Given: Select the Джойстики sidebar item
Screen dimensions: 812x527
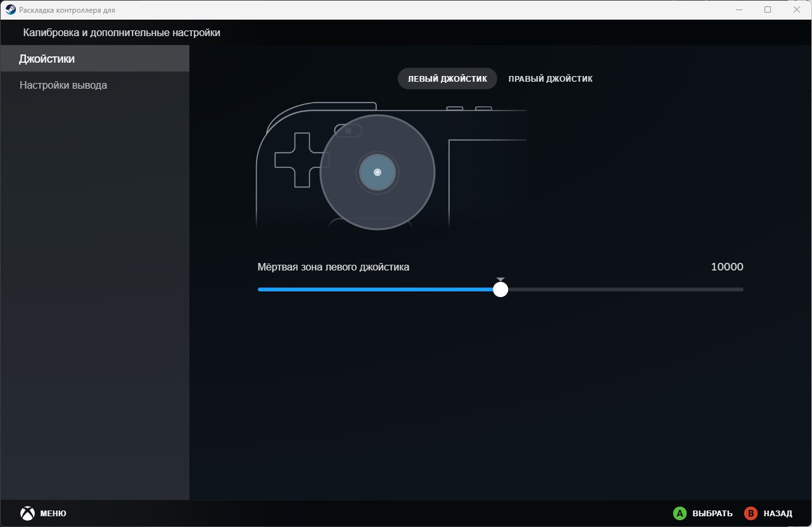Looking at the screenshot, I should point(94,59).
